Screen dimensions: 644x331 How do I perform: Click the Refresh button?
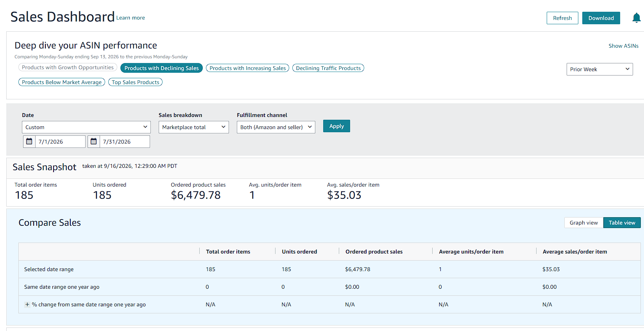562,18
